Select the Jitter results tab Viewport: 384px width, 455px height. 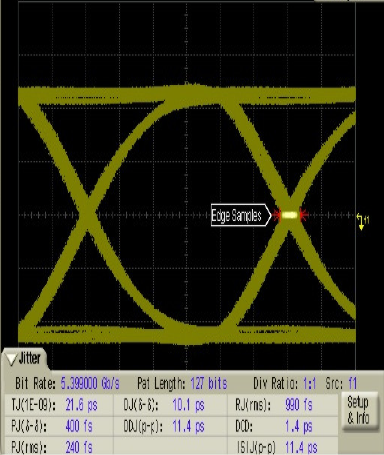click(25, 359)
